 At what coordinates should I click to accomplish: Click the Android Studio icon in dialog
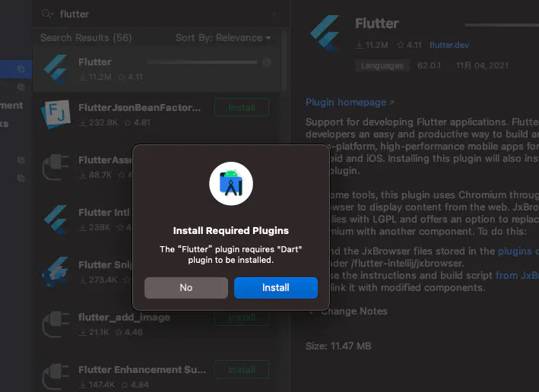click(x=231, y=183)
